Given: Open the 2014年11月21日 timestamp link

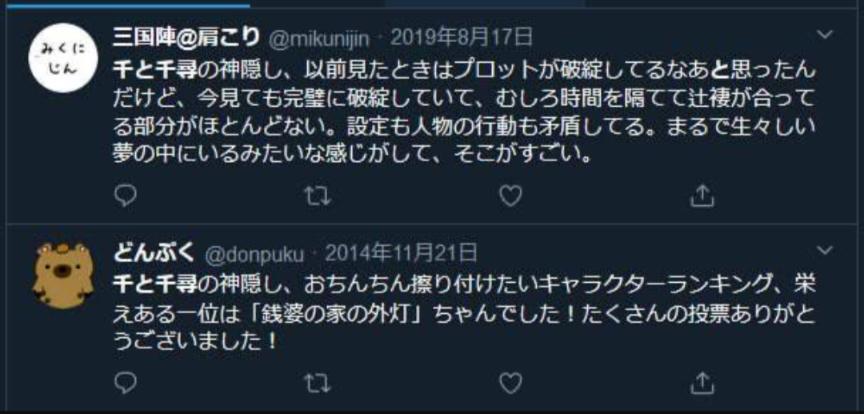Looking at the screenshot, I should tap(401, 254).
